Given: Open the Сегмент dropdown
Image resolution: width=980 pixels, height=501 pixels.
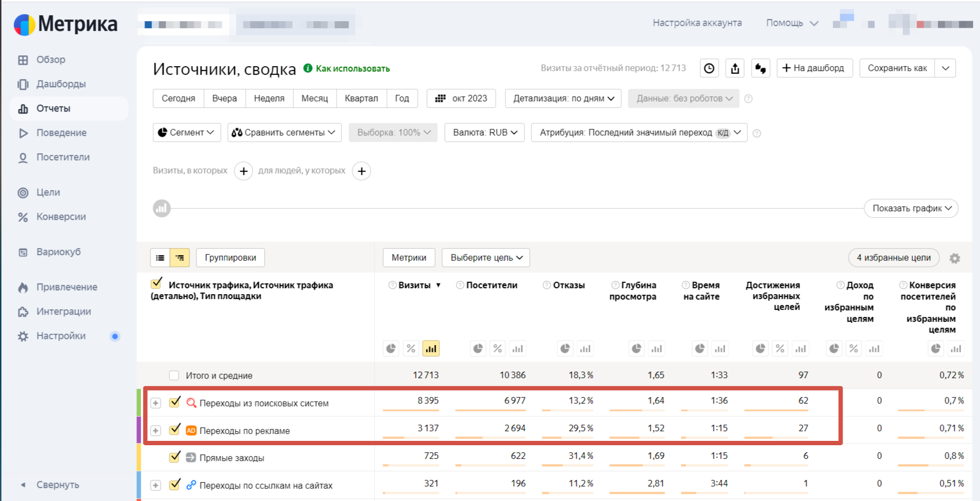Looking at the screenshot, I should click(x=187, y=133).
